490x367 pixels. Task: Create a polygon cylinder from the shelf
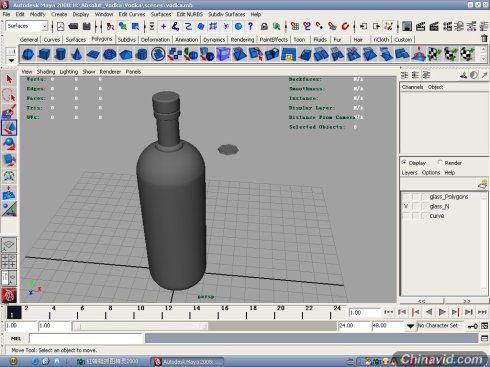[60, 54]
